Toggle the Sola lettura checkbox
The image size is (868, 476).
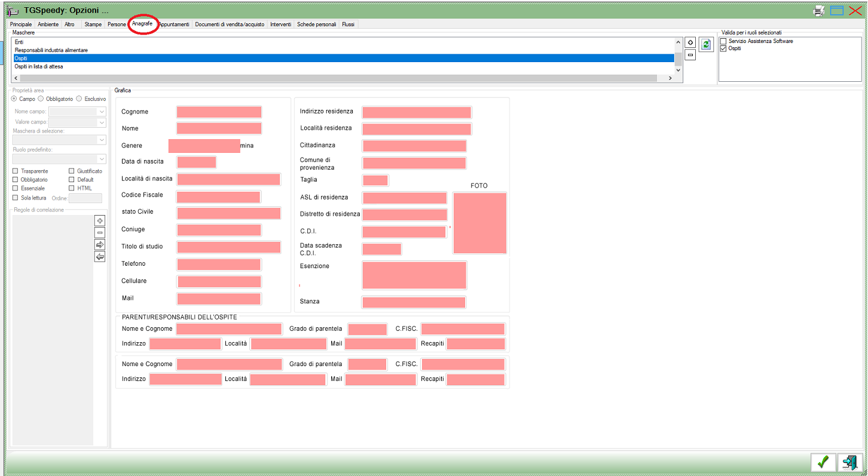(16, 198)
